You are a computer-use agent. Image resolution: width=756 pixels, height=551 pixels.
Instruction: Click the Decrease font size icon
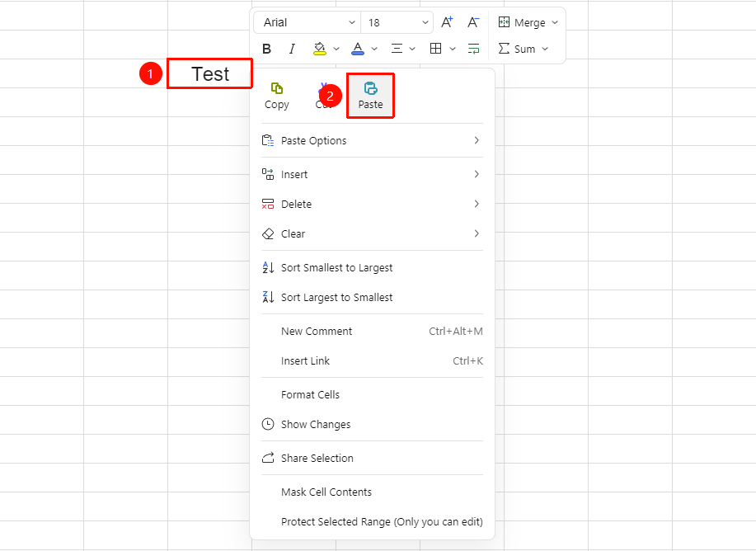pyautogui.click(x=473, y=22)
